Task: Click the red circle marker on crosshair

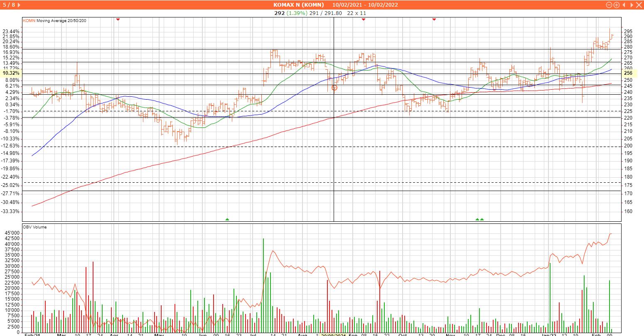Action: coord(334,88)
